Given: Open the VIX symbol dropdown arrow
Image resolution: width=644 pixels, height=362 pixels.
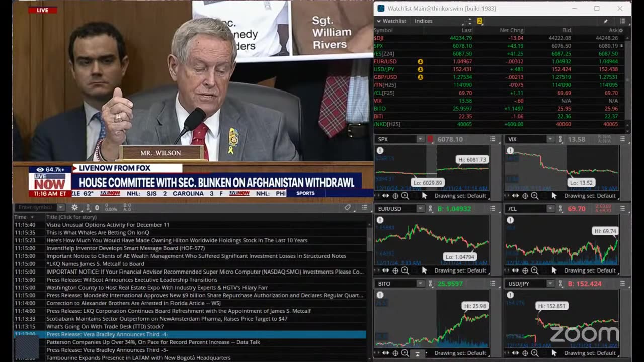Looking at the screenshot, I should click(x=550, y=139).
